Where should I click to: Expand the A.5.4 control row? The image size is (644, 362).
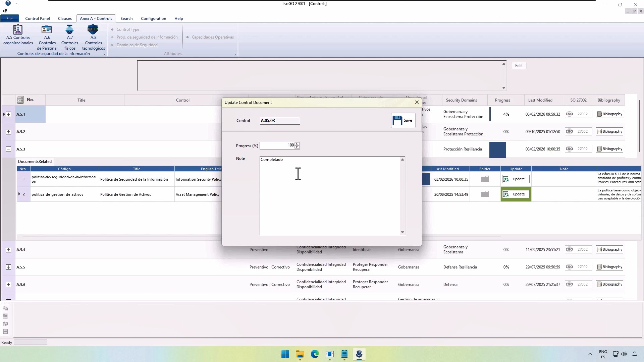(8, 250)
